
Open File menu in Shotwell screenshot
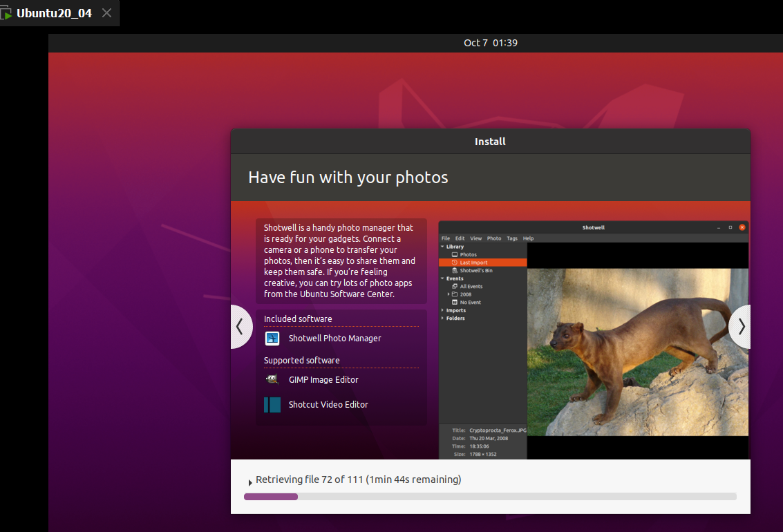tap(446, 238)
